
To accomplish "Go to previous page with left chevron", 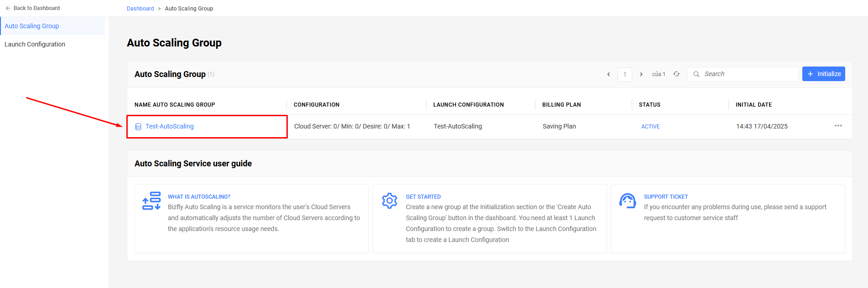I will click(608, 74).
